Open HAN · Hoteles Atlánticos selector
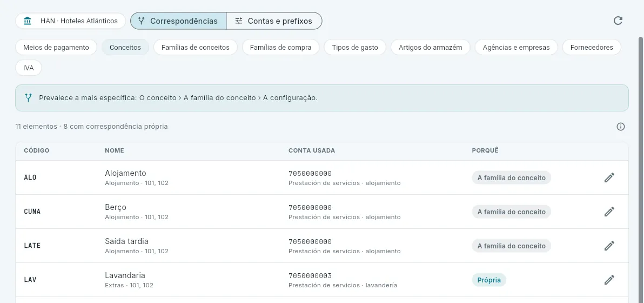This screenshot has width=644, height=303. coord(70,21)
